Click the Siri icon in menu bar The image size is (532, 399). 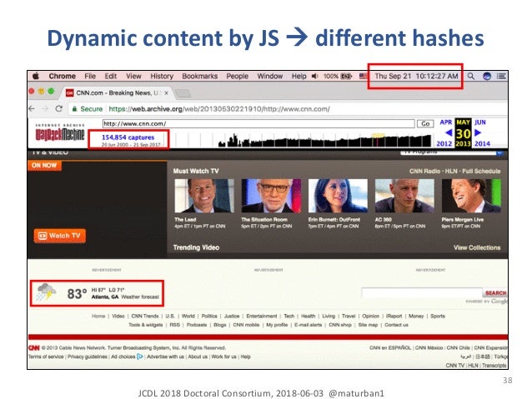(x=487, y=76)
